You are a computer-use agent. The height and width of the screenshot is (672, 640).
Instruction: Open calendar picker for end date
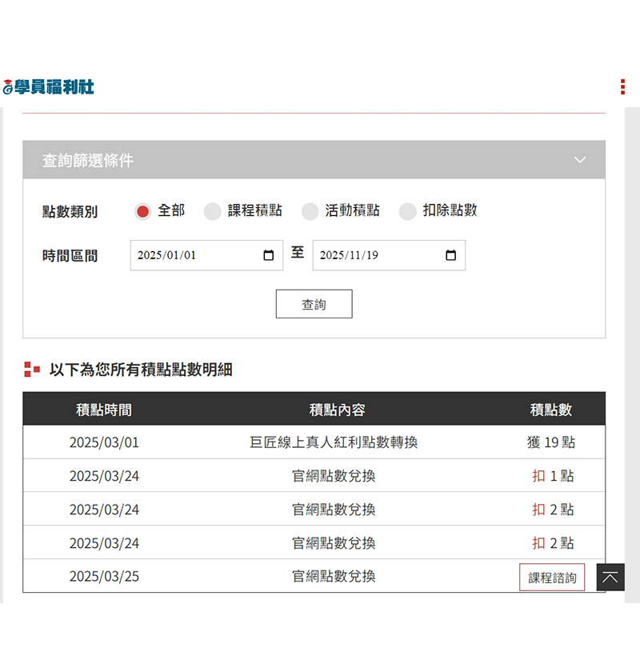(x=450, y=255)
